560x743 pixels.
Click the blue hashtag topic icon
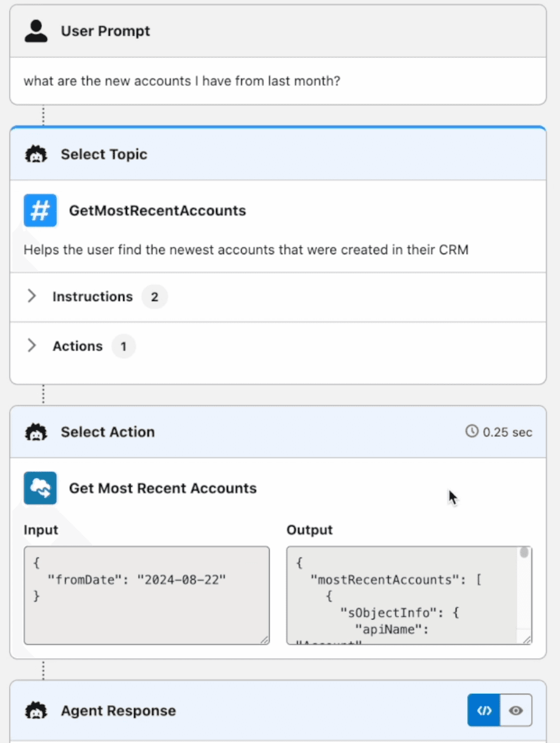point(40,211)
